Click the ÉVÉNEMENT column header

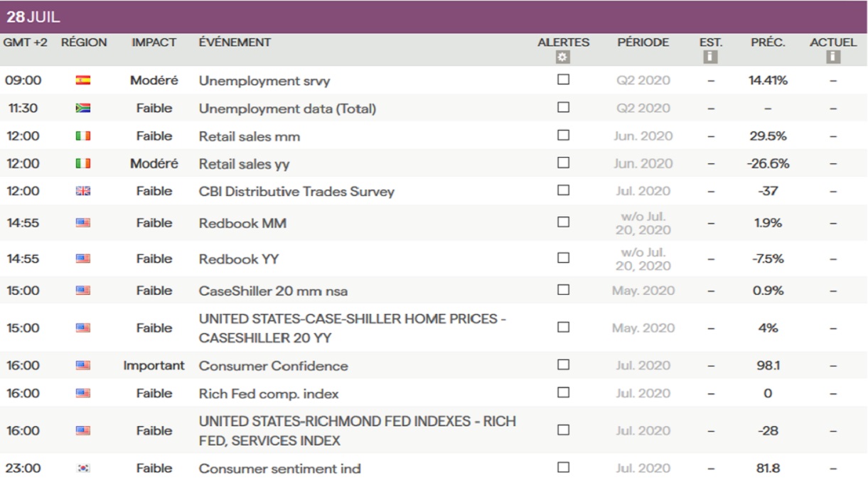(x=235, y=43)
